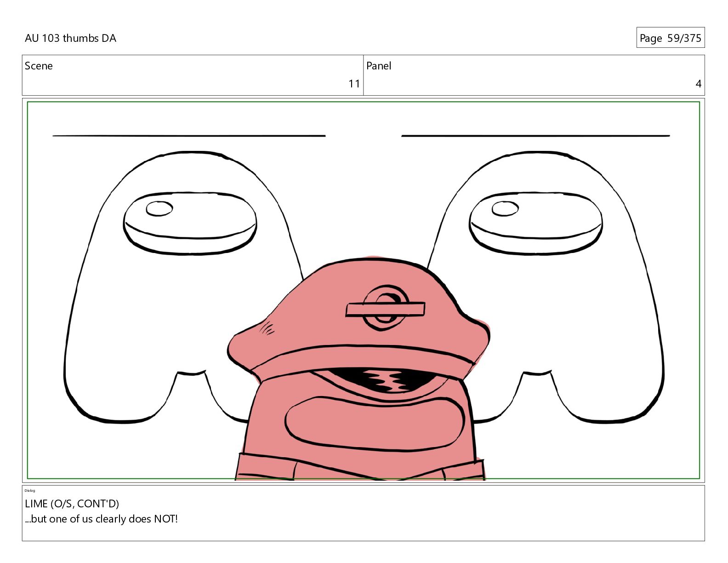Click '...but one of us clearly does NOT!' text
Viewport: 728px width, 563px height.
point(101,519)
